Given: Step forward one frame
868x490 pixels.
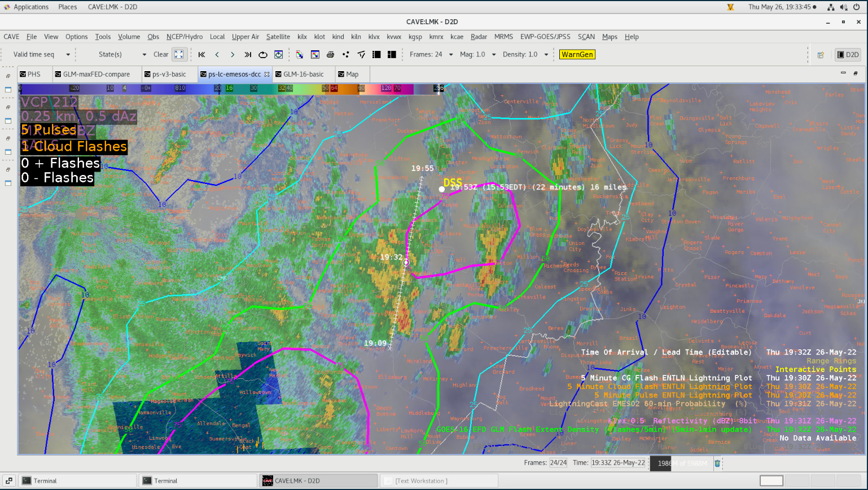Looking at the screenshot, I should (x=233, y=55).
